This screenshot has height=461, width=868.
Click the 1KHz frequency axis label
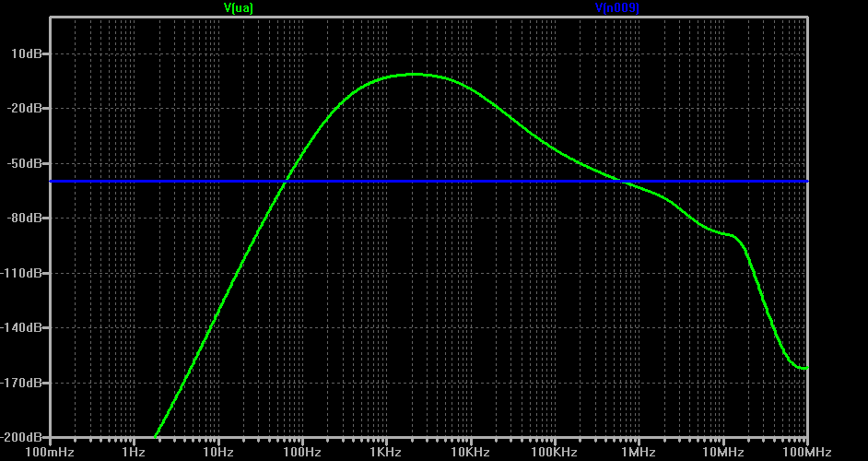[386, 453]
